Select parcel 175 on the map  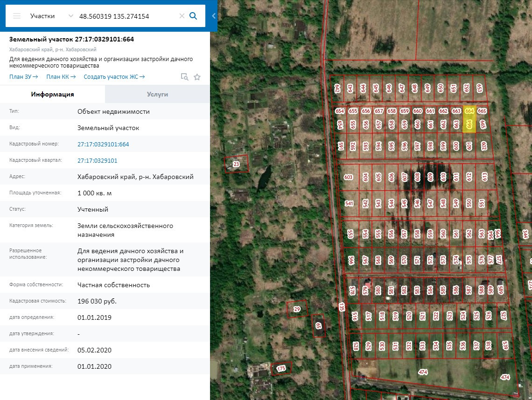click(281, 368)
